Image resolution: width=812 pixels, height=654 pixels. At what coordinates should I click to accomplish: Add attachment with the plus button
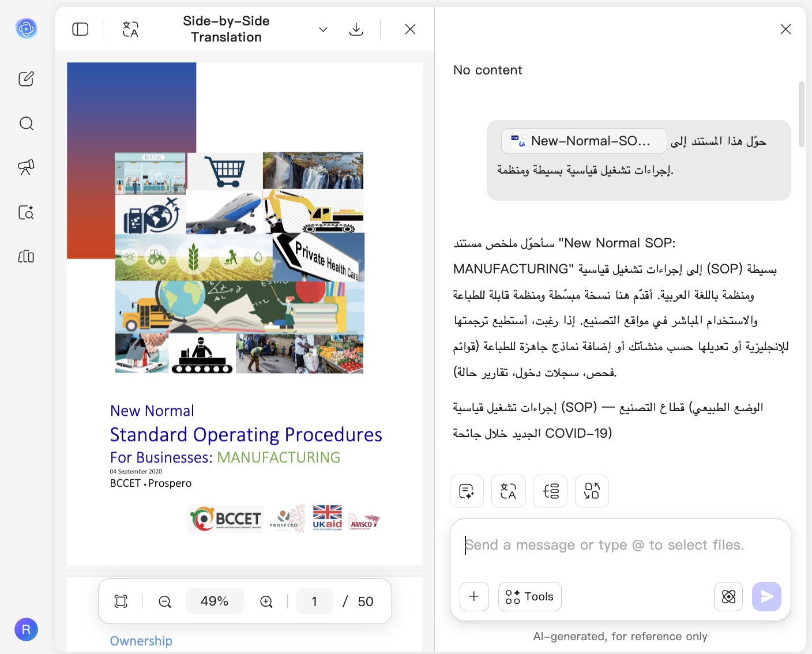[474, 596]
